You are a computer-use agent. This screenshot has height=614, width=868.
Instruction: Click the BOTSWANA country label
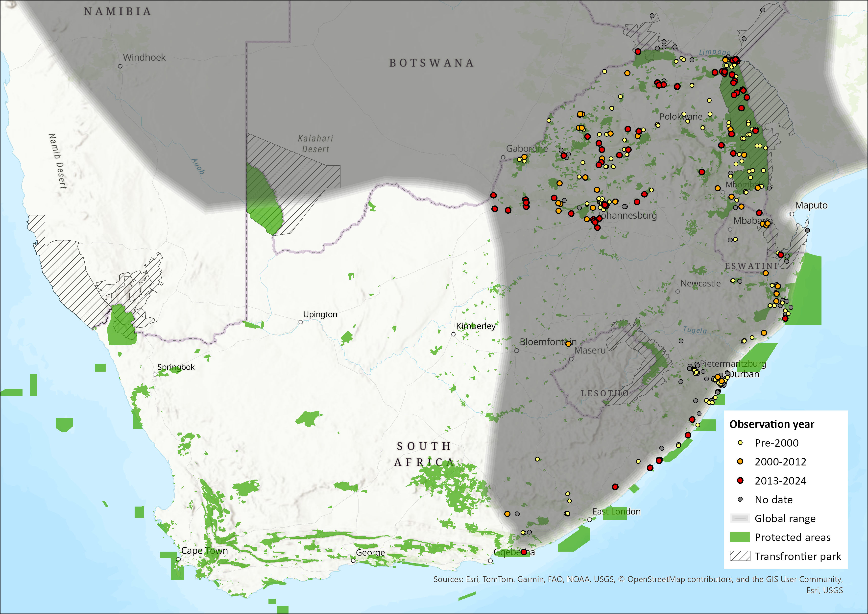tap(431, 63)
